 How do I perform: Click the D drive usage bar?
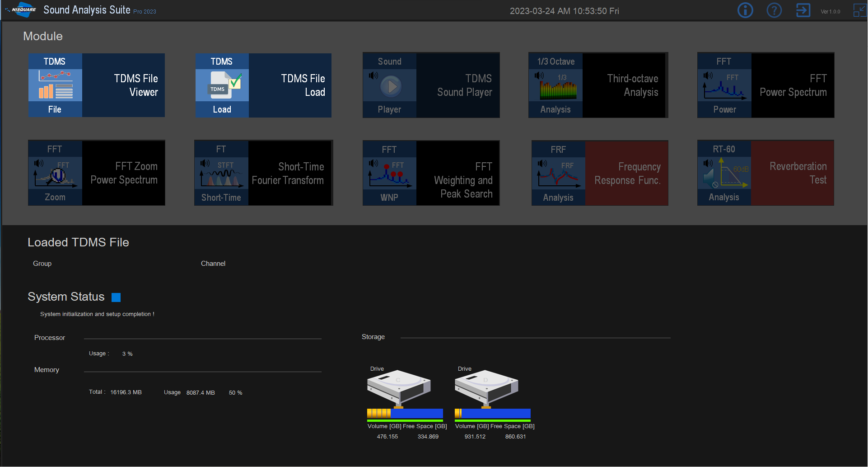click(x=493, y=413)
